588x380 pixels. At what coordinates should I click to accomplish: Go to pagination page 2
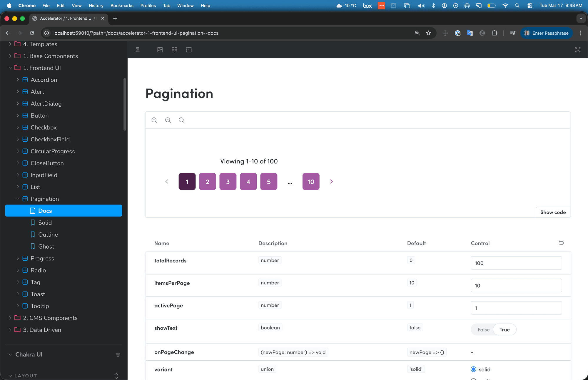208,182
